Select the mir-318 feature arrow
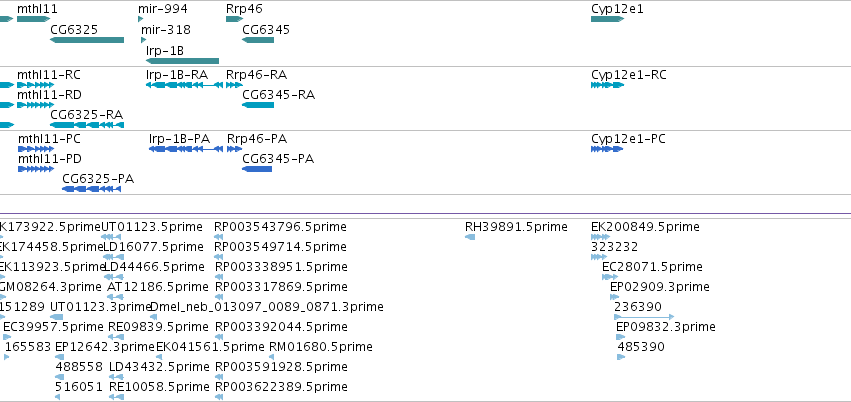Viewport: 851px width, 402px height. click(x=143, y=40)
